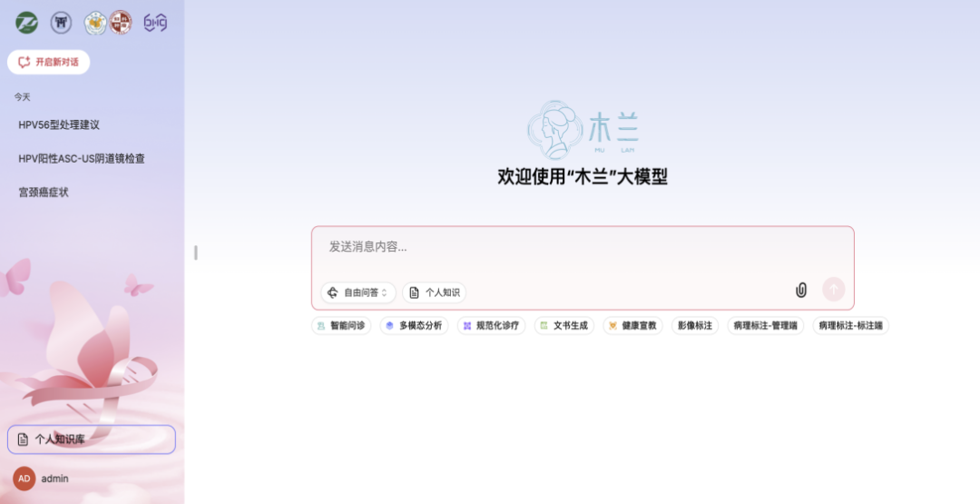
Task: Click the 文书生成 shortcut chip
Action: 564,325
